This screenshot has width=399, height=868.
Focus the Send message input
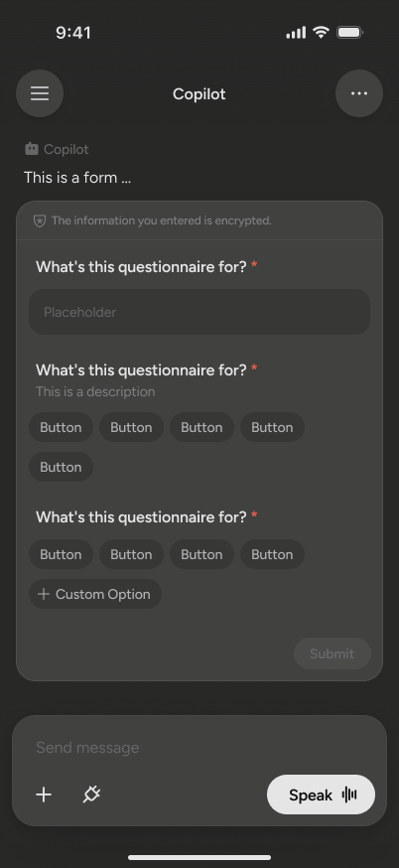pyautogui.click(x=199, y=748)
